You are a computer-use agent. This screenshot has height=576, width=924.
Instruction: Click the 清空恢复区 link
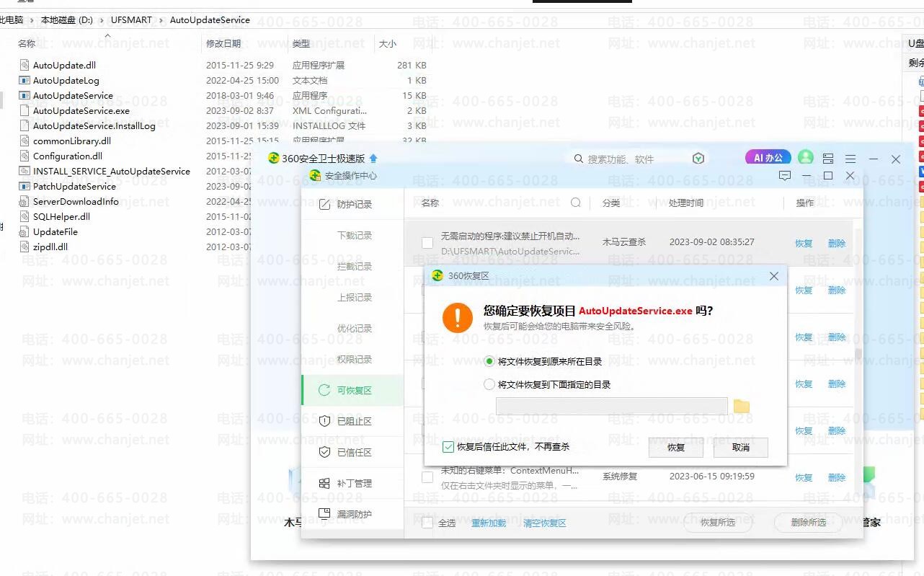click(544, 523)
